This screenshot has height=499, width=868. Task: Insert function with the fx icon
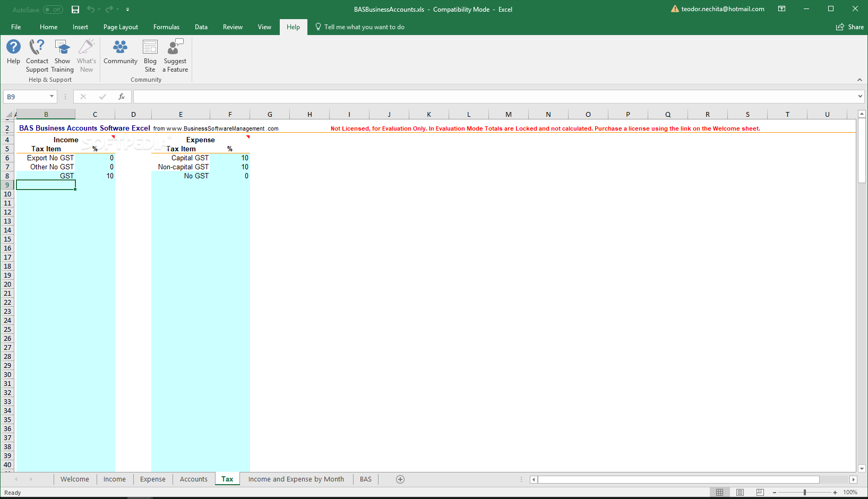coord(122,97)
